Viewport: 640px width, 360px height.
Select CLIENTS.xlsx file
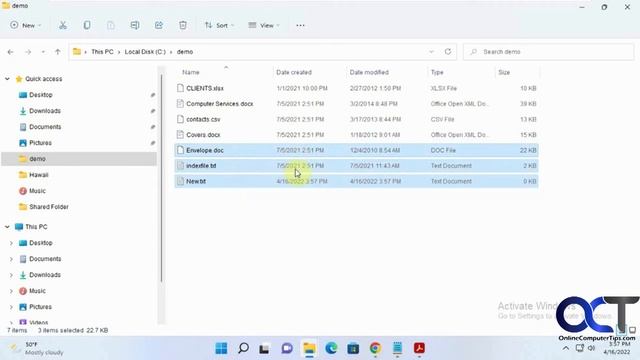point(356,88)
